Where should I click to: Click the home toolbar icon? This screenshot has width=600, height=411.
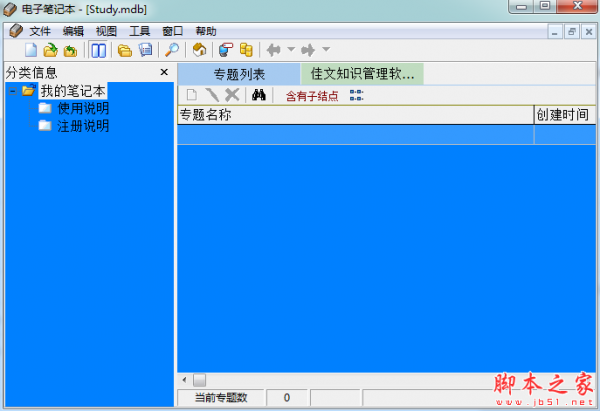tap(199, 50)
